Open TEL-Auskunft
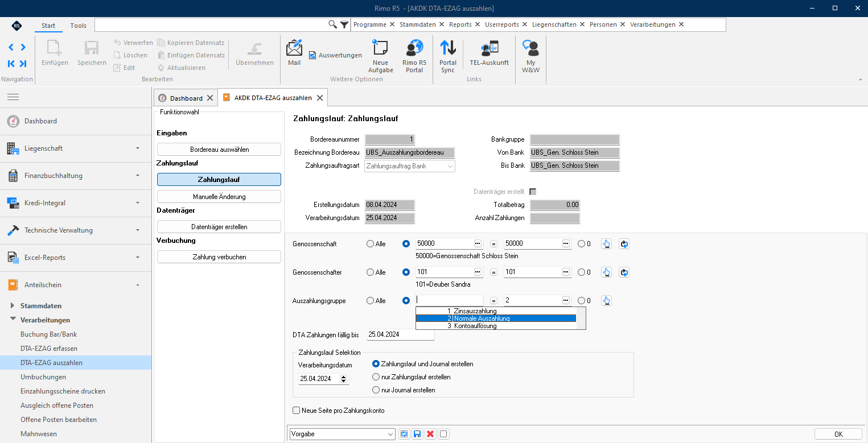The height and width of the screenshot is (443, 868). (489, 53)
